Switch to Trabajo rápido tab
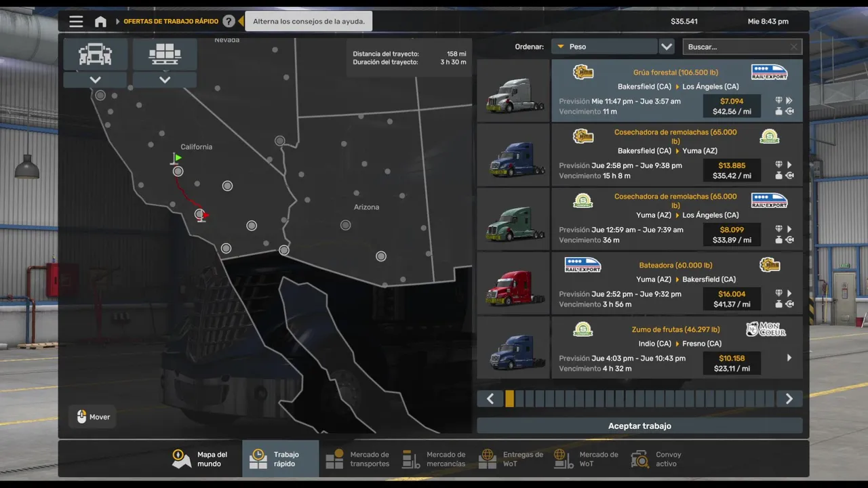868x488 pixels. click(281, 459)
